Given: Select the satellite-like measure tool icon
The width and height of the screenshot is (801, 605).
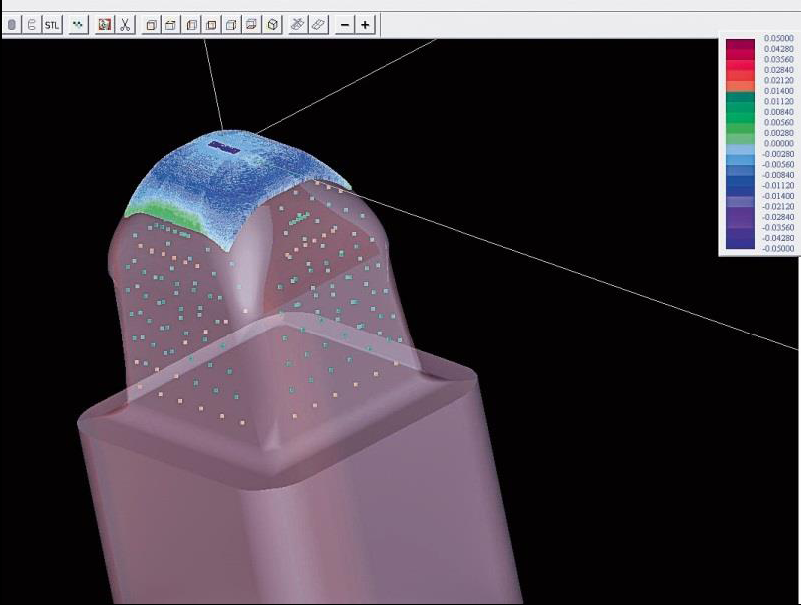Looking at the screenshot, I should [x=297, y=25].
